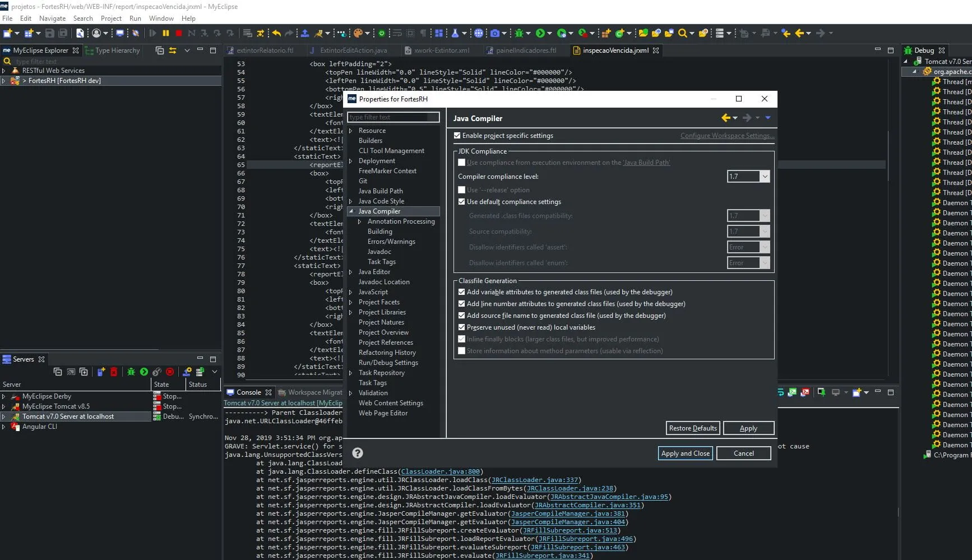The height and width of the screenshot is (560, 972).
Task: Open the Configure Workspace Settings link
Action: click(727, 136)
